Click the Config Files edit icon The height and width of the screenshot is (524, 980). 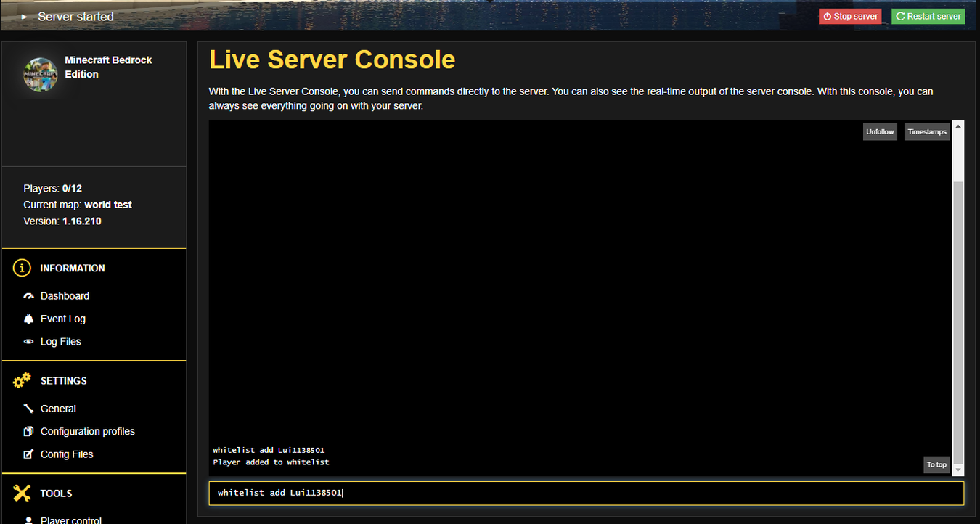click(x=28, y=454)
